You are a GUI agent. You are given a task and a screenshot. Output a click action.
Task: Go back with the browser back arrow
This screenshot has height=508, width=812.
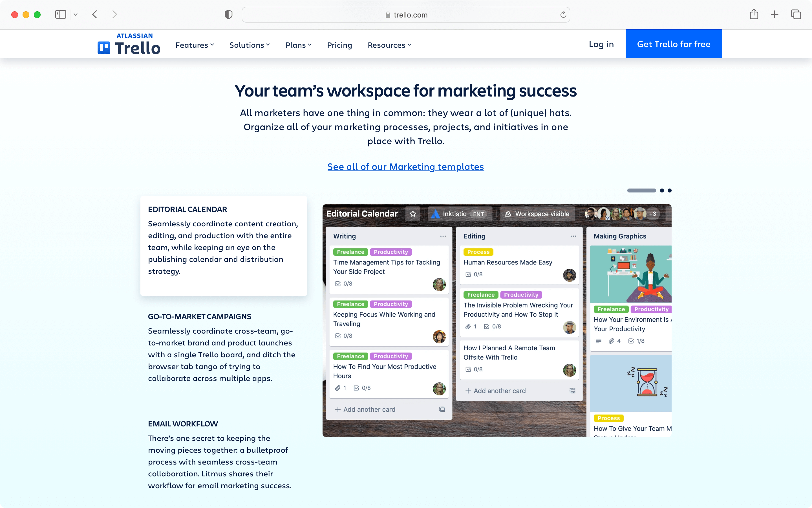point(95,14)
